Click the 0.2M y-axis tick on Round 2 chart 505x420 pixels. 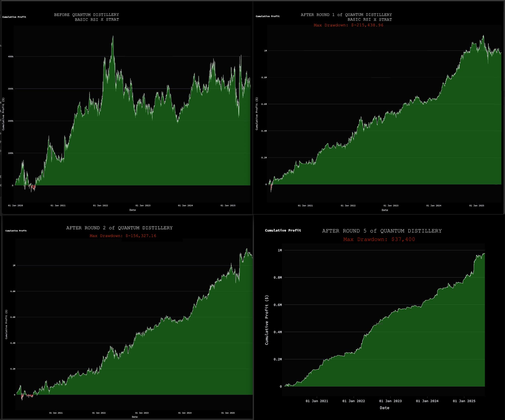tap(13, 369)
